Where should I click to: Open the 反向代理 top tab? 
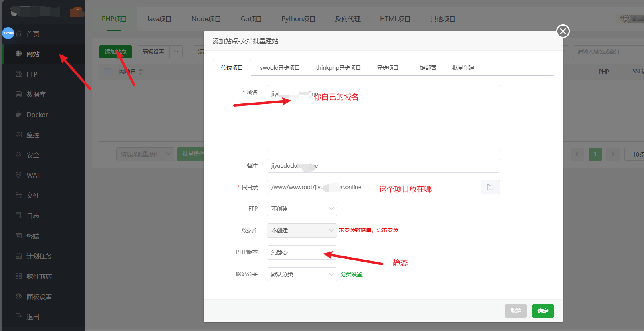pyautogui.click(x=348, y=19)
